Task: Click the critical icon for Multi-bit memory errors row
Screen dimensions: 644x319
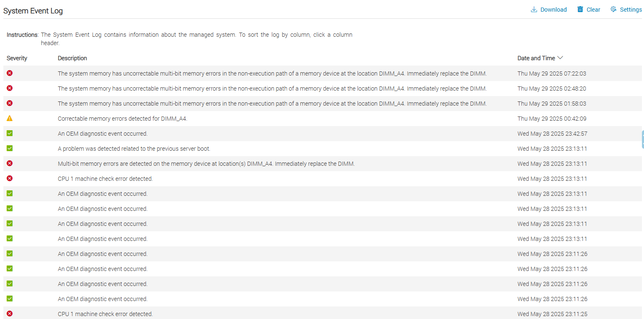Action: pyautogui.click(x=10, y=163)
